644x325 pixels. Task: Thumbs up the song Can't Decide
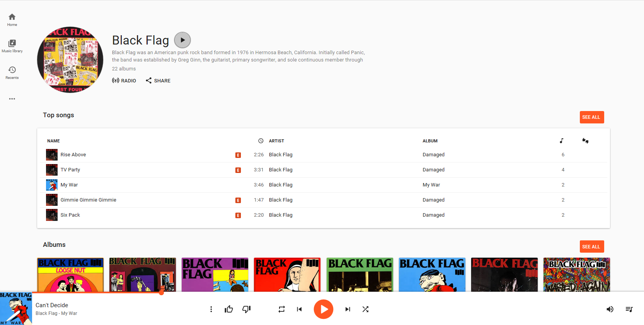(229, 309)
